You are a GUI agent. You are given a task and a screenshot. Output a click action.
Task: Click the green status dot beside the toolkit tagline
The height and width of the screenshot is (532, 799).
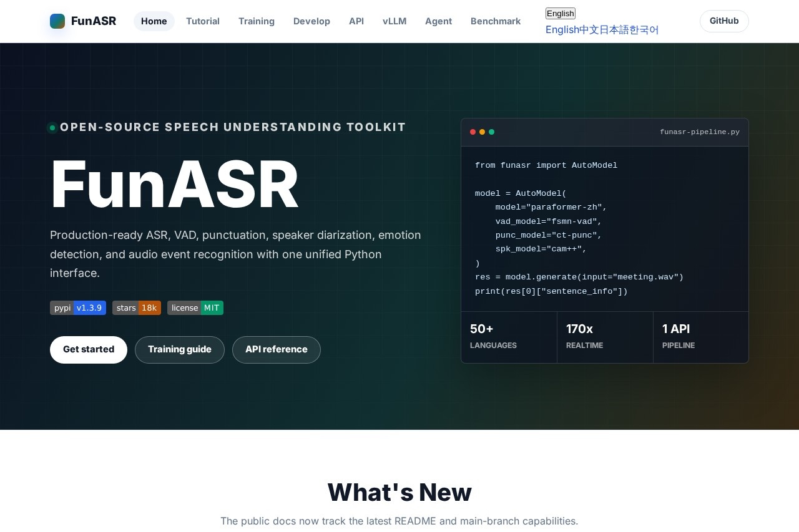[x=52, y=128]
